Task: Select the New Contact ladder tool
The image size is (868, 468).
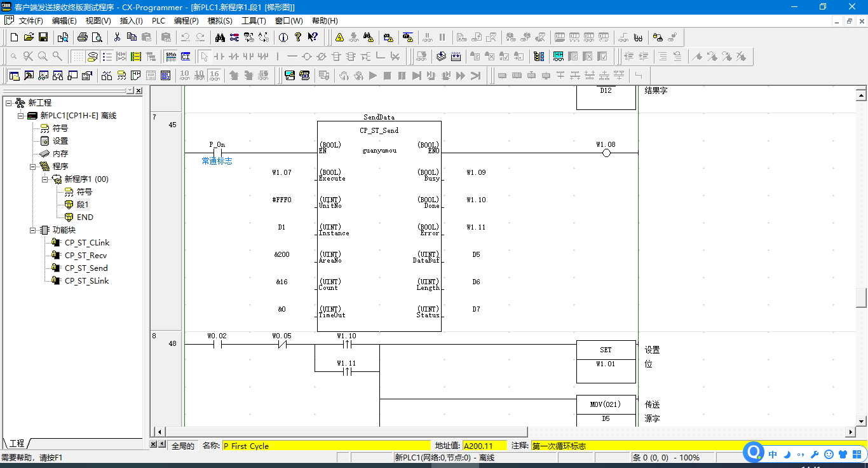Action: click(219, 57)
